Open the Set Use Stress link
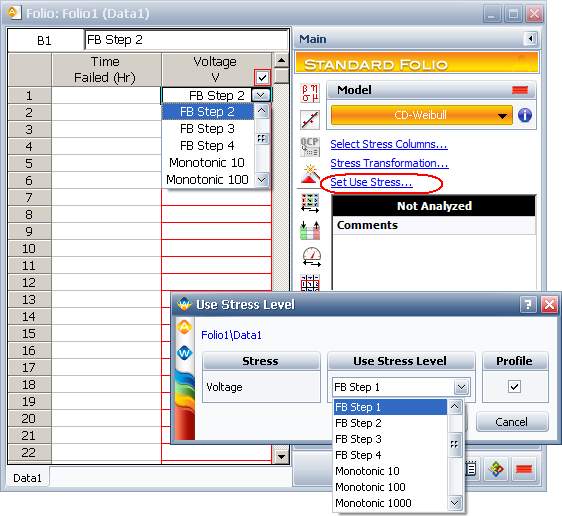The height and width of the screenshot is (516, 562). point(371,182)
